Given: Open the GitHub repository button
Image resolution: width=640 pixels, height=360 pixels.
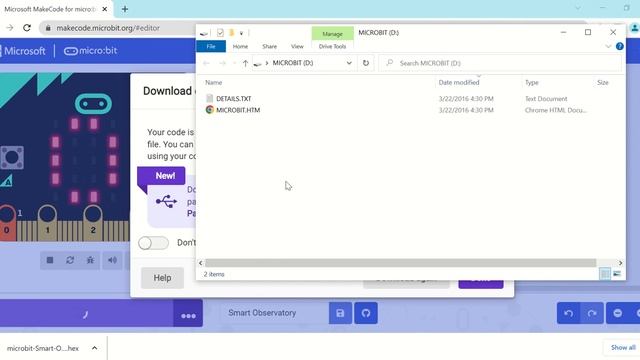Looking at the screenshot, I should 366,313.
